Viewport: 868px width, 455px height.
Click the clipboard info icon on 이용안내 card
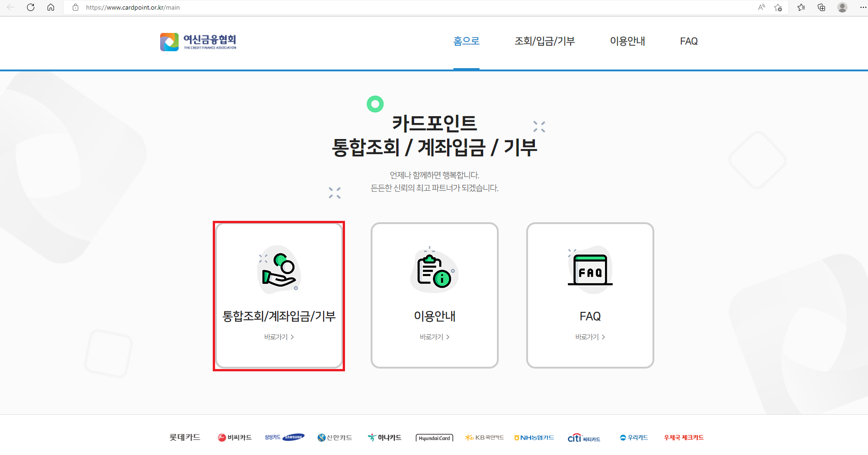[x=434, y=269]
